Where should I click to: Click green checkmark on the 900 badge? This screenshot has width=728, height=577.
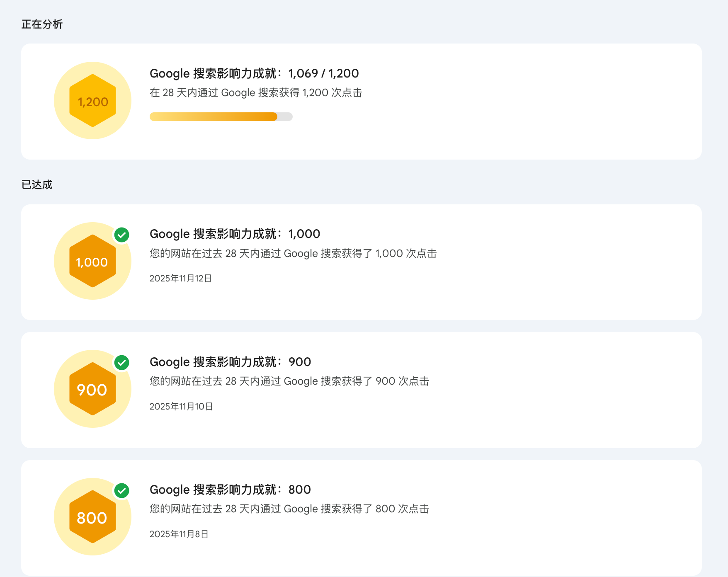pyautogui.click(x=122, y=363)
